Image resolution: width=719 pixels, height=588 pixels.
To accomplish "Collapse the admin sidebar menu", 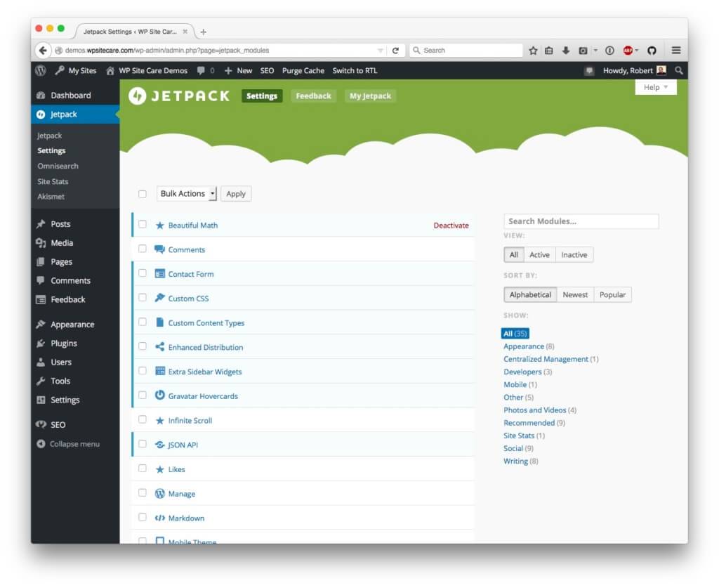I will (x=68, y=444).
